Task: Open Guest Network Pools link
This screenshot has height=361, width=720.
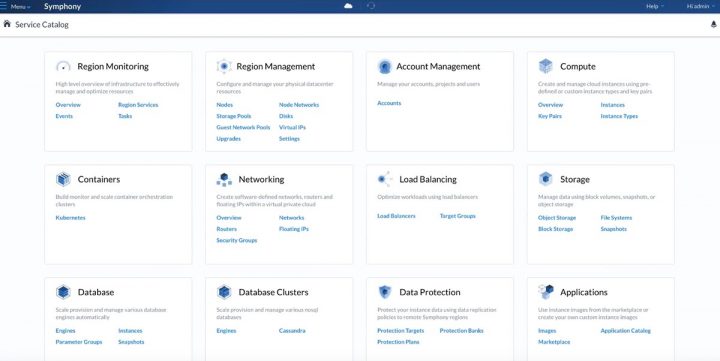Action: point(243,127)
